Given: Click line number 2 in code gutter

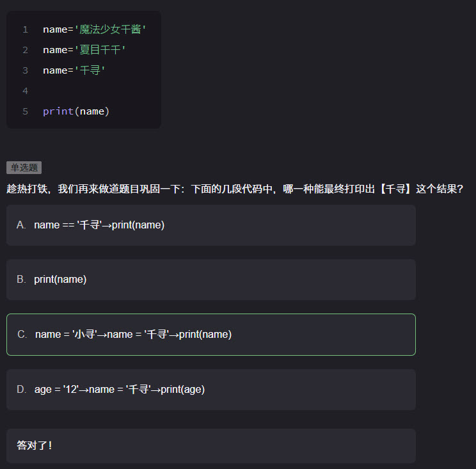Looking at the screenshot, I should tap(25, 50).
